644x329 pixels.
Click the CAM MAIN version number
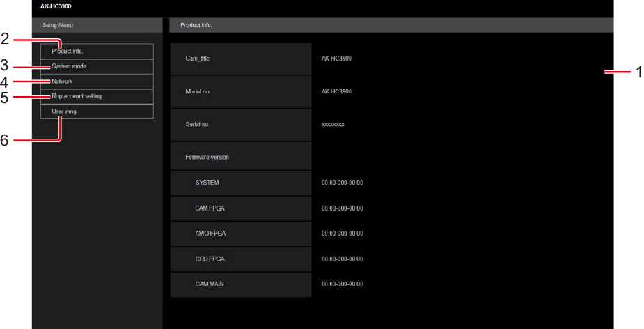click(x=342, y=284)
